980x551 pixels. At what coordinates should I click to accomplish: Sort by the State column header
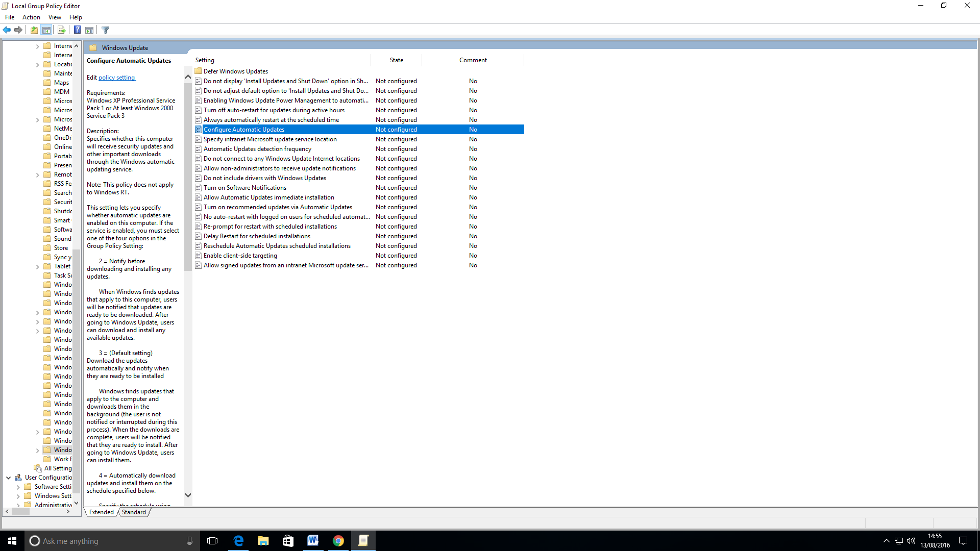tap(396, 60)
